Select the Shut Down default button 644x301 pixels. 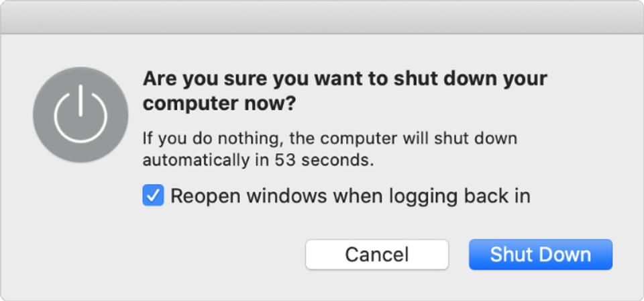(541, 255)
